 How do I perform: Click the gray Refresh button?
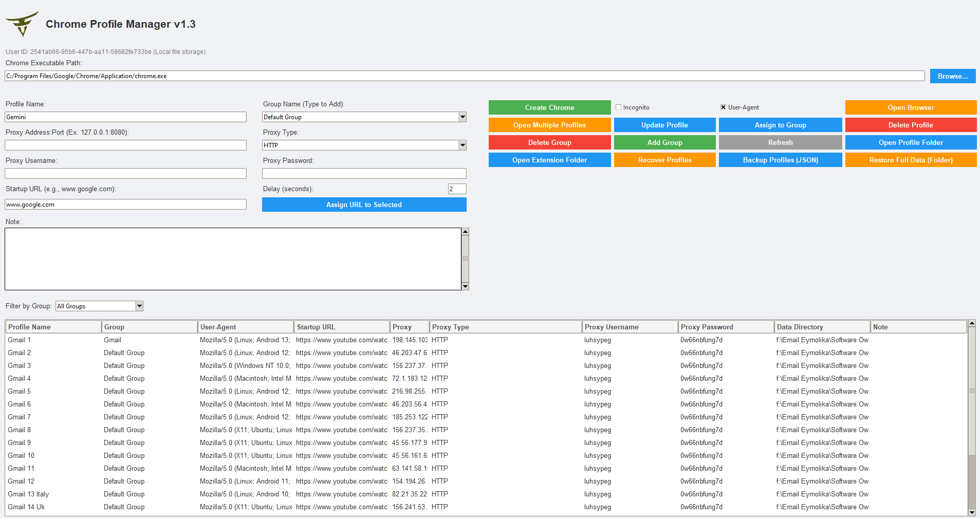coord(780,142)
